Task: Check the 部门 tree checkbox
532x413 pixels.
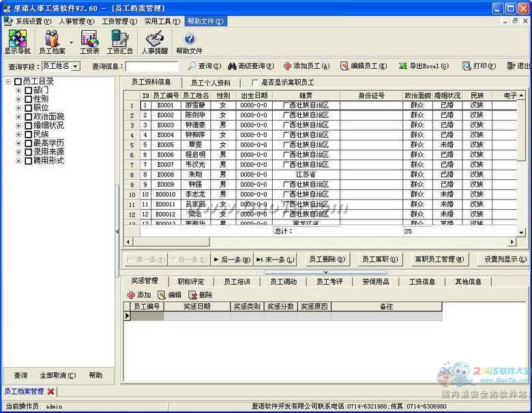Action: (29, 91)
